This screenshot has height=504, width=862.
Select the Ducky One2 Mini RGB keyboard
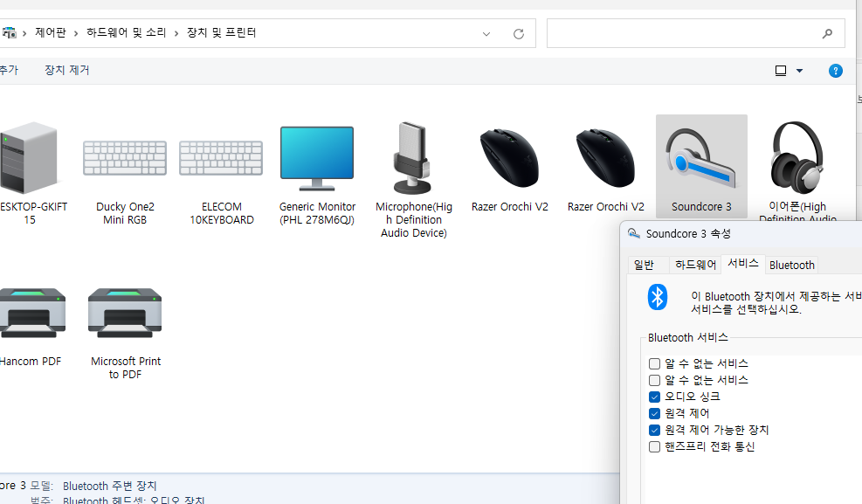click(125, 158)
